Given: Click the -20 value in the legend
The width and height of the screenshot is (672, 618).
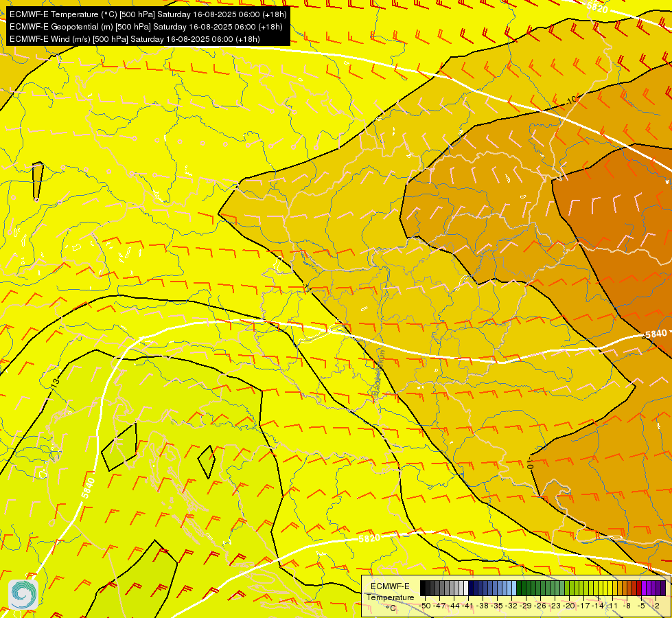Looking at the screenshot, I should [x=570, y=606].
